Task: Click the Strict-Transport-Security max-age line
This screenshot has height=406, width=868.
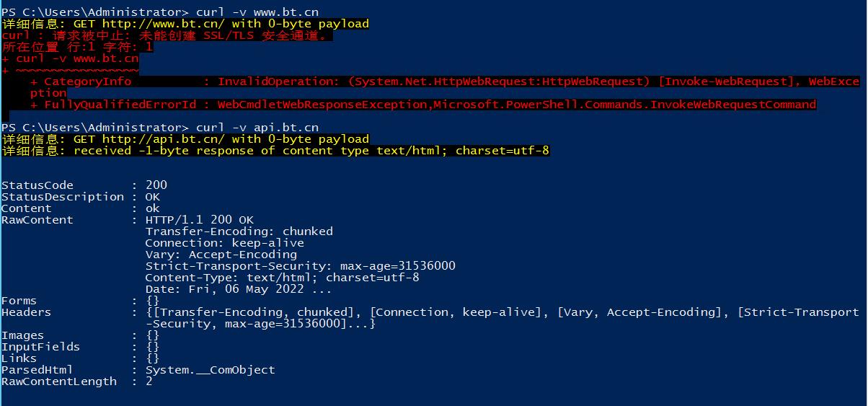Action: click(x=301, y=266)
